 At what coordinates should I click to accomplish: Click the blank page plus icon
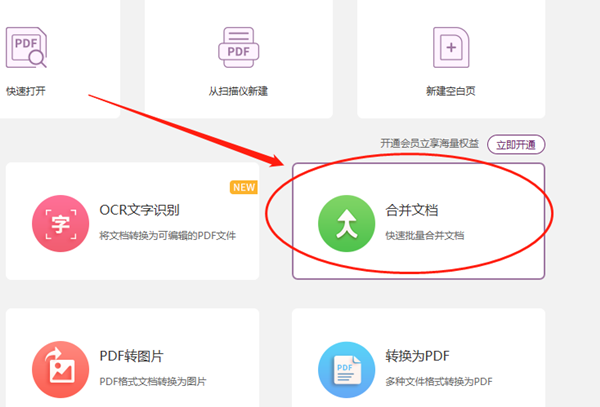coord(450,47)
